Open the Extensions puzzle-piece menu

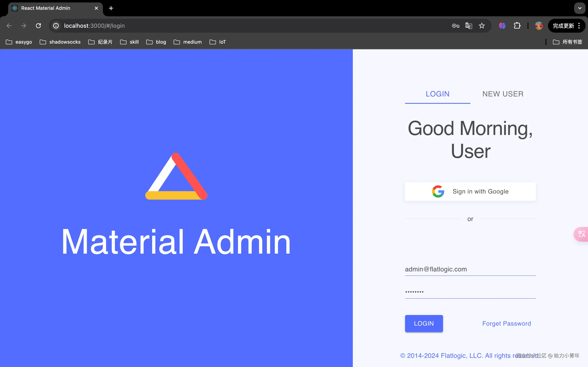(x=517, y=26)
